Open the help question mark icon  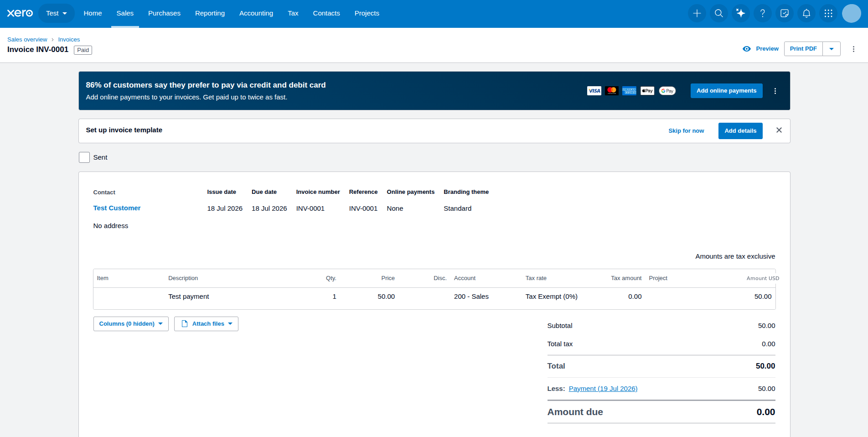pos(763,13)
